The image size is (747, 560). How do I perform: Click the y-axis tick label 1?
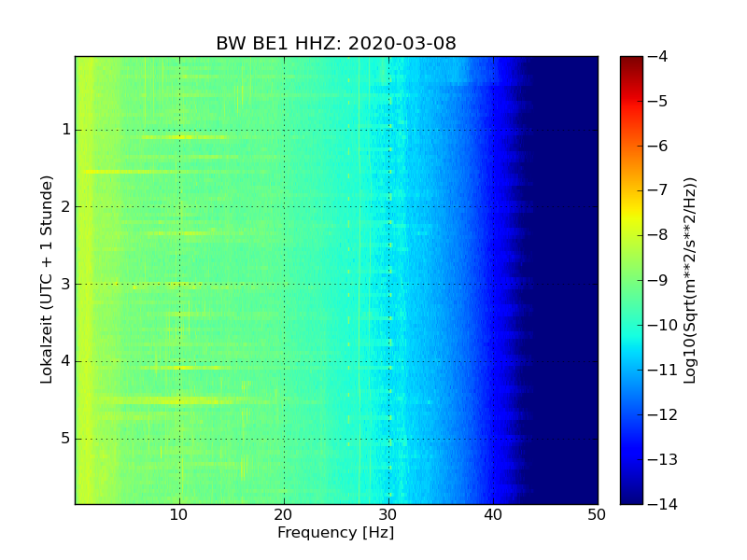[x=66, y=130]
